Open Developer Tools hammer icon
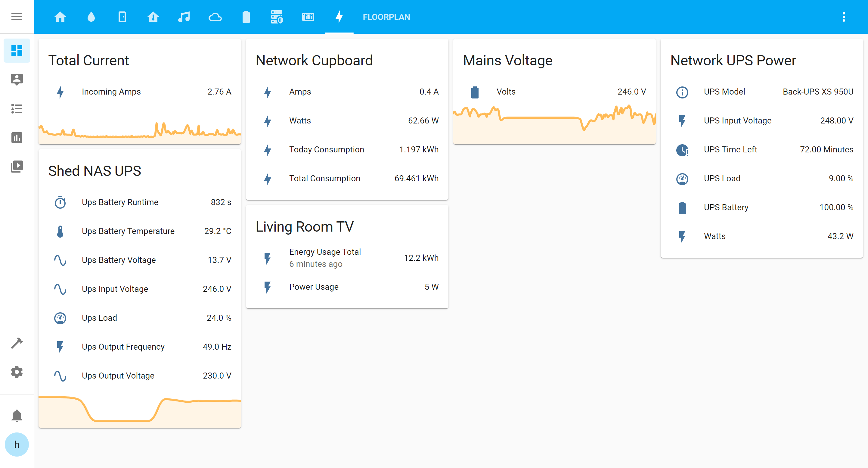 17,343
